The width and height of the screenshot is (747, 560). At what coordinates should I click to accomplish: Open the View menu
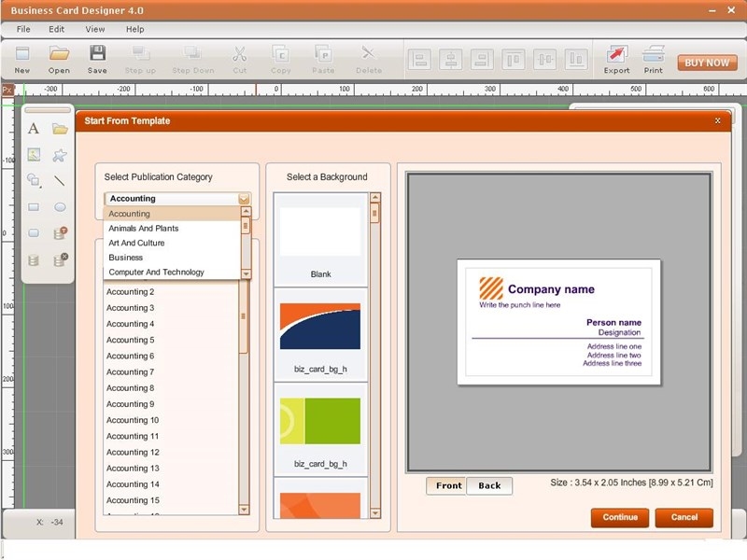pyautogui.click(x=95, y=29)
